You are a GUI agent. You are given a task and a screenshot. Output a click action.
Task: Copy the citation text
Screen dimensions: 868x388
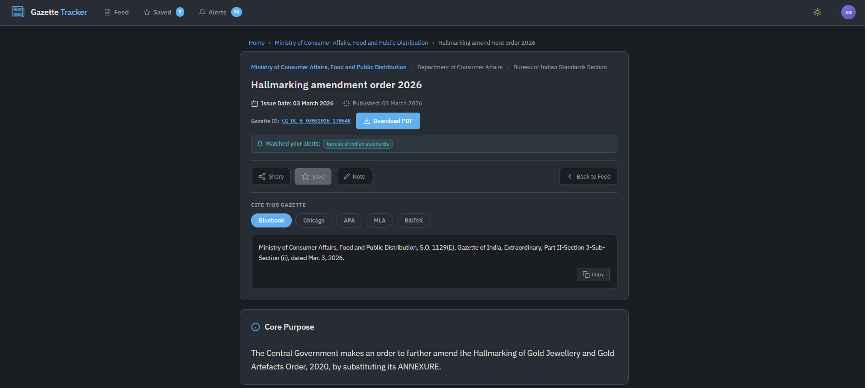click(593, 274)
